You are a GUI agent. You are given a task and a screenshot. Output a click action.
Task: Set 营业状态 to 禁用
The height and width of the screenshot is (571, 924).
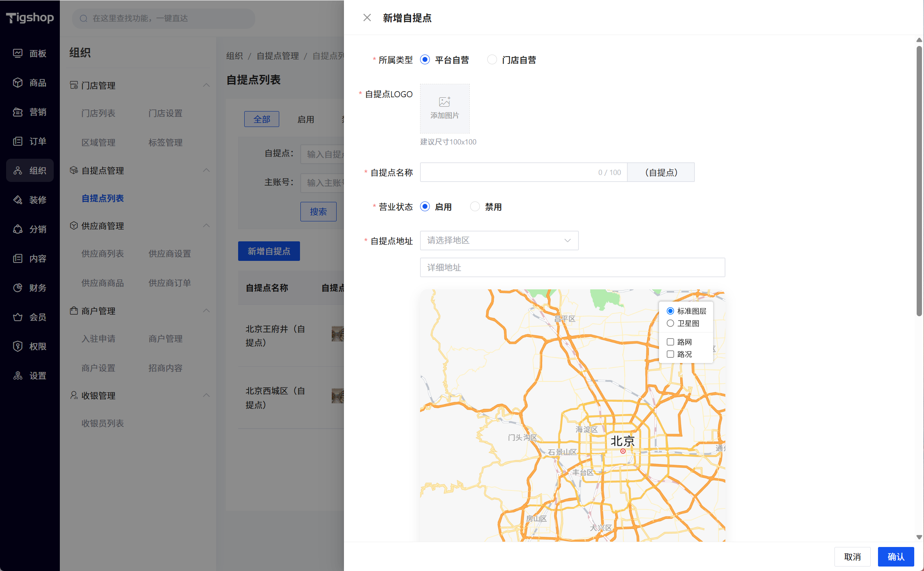(x=475, y=207)
